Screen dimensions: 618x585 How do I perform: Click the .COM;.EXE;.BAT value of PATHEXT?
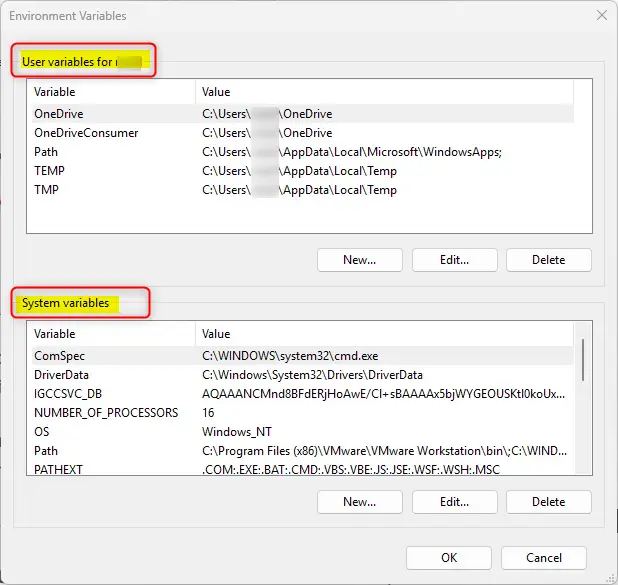point(351,469)
